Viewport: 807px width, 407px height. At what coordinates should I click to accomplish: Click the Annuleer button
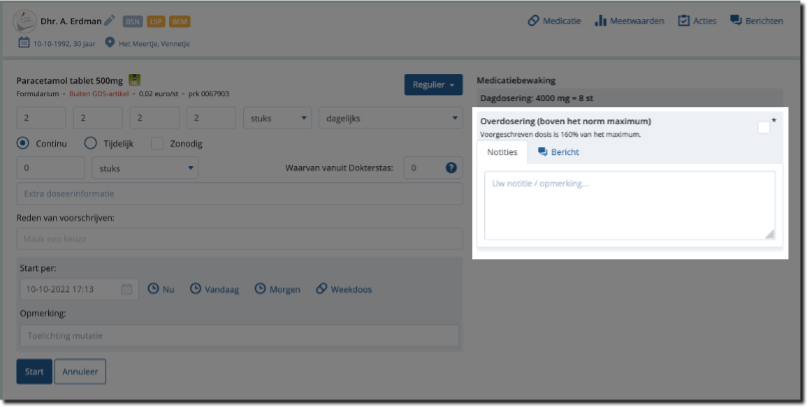(79, 372)
